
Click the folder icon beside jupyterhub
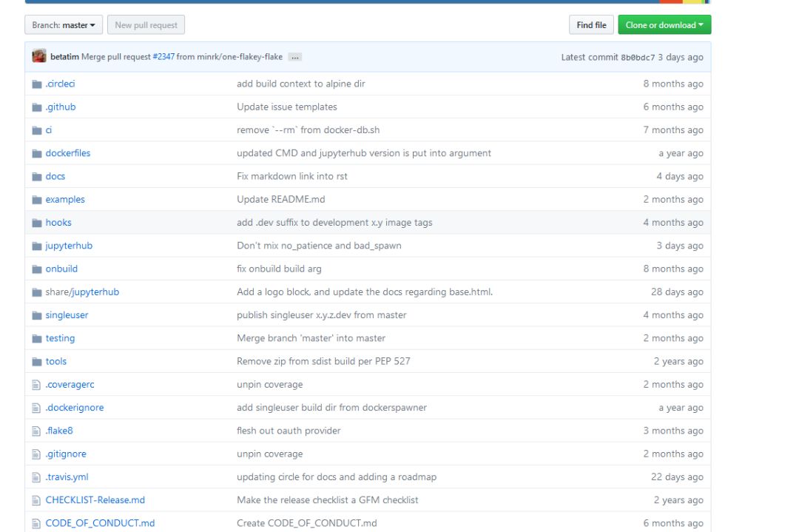(37, 246)
